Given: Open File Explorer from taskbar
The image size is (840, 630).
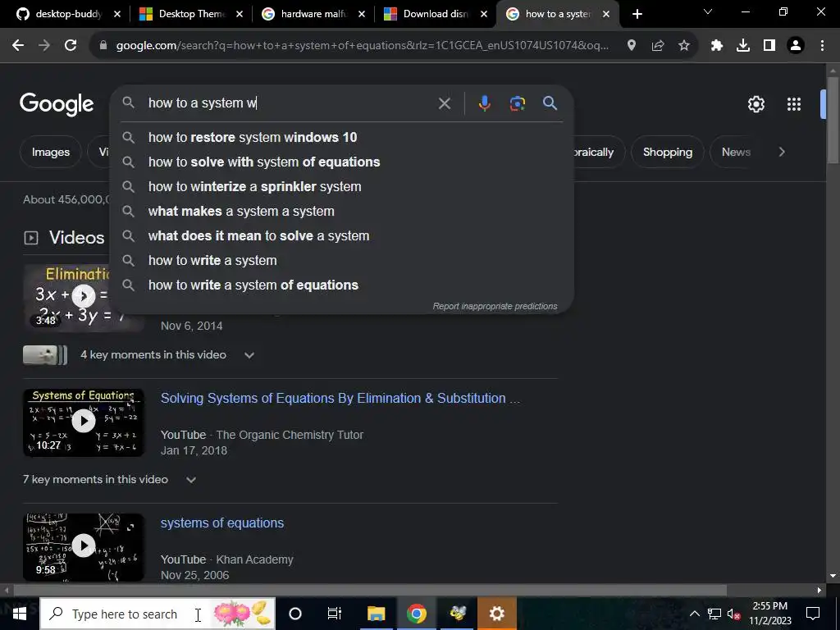Looking at the screenshot, I should [x=376, y=614].
